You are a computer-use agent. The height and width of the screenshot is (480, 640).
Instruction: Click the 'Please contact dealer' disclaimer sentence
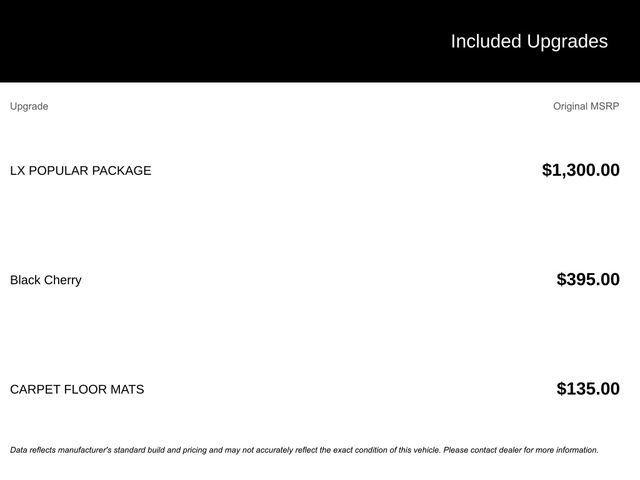click(520, 450)
